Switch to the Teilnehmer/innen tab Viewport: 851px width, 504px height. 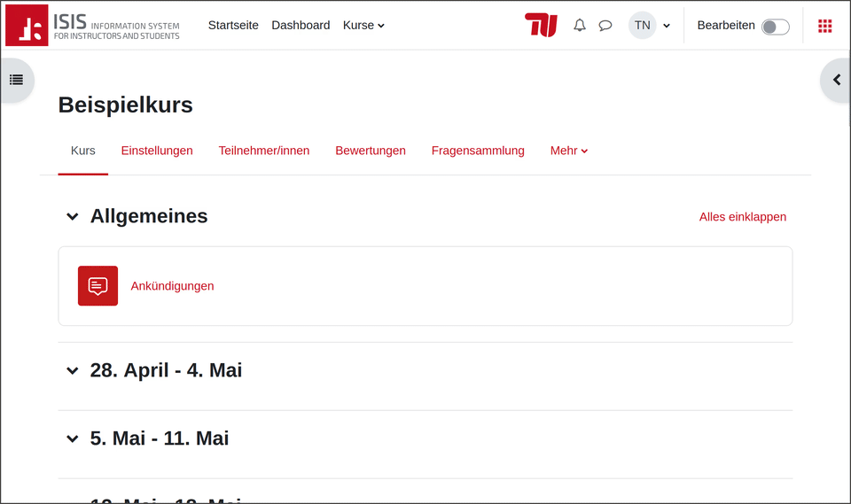coord(264,151)
